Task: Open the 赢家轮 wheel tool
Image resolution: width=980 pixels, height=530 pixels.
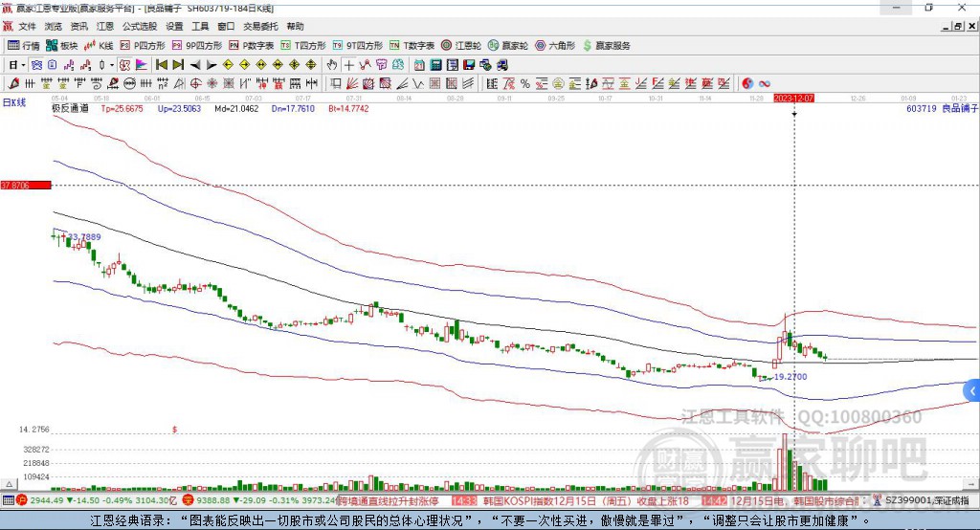Action: pos(507,46)
